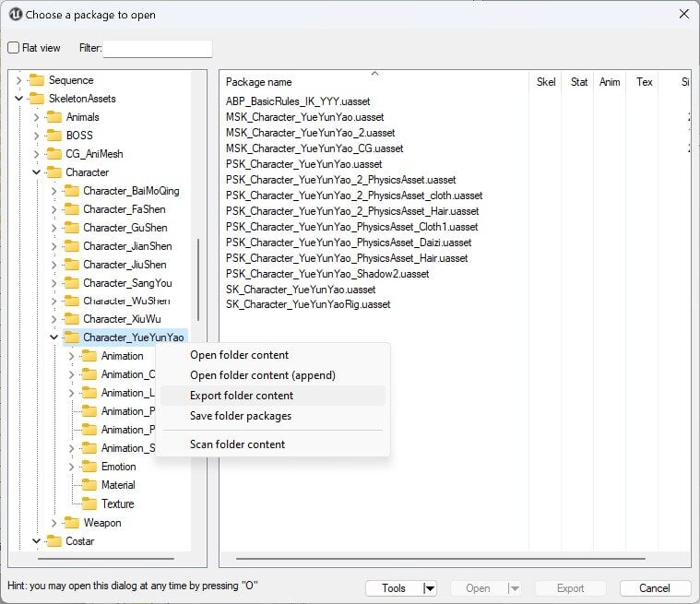The width and height of the screenshot is (700, 604).
Task: Expand the Emotion tree node
Action: [x=71, y=467]
